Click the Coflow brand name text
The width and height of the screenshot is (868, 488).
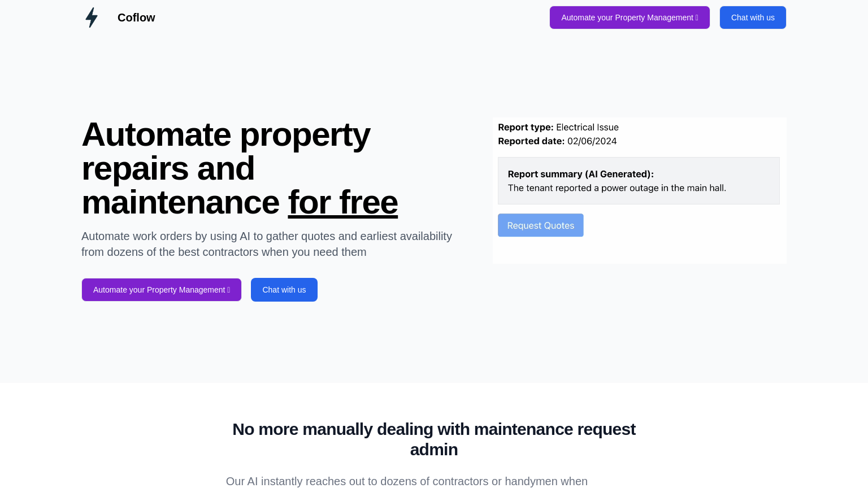pos(136,18)
